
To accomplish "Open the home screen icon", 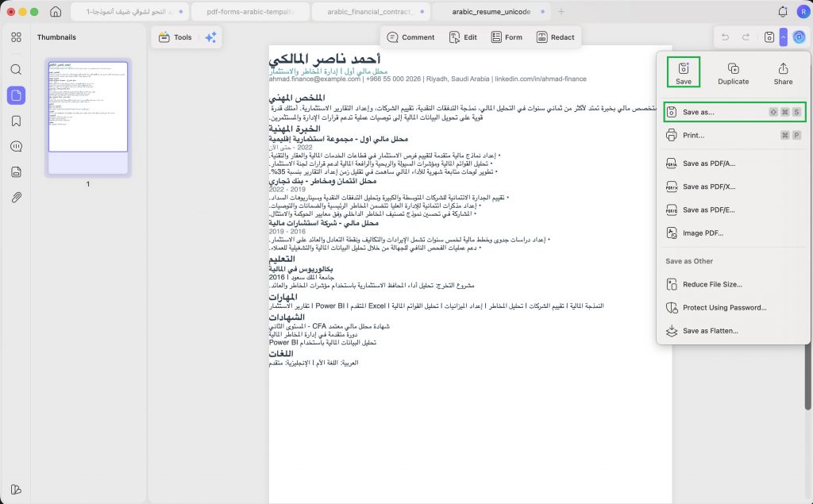I will [x=56, y=11].
